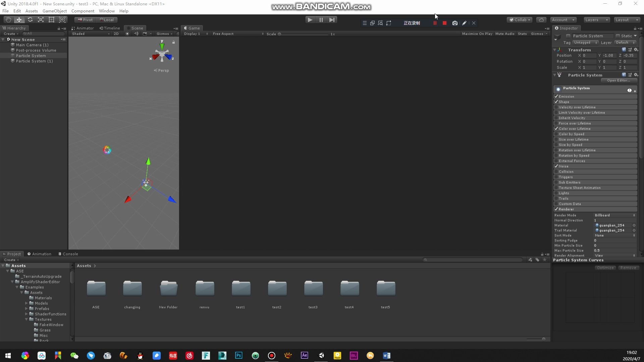Image resolution: width=644 pixels, height=362 pixels.
Task: Click the Step frame button
Action: [332, 20]
